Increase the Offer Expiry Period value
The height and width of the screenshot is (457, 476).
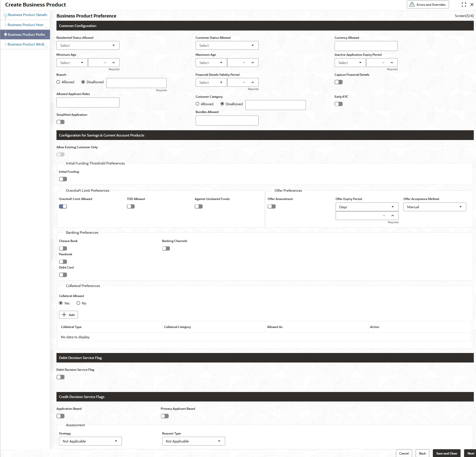[393, 216]
